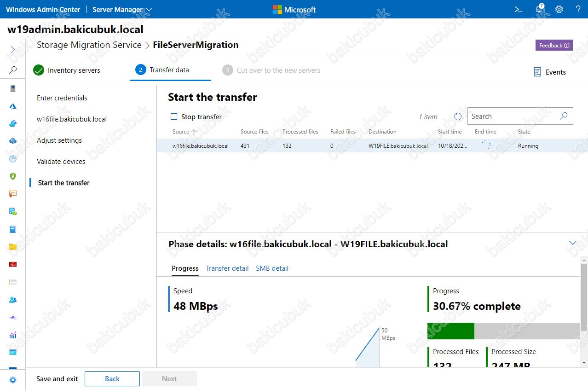Open the PowerShell prompt icon in the top bar
Viewport: 588px width, 390px height.
(518, 9)
